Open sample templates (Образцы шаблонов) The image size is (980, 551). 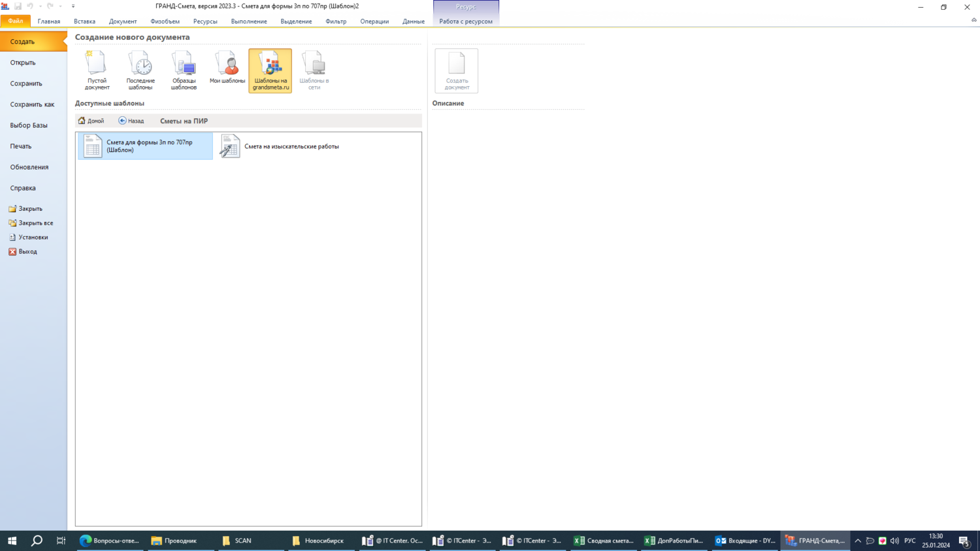coord(184,71)
